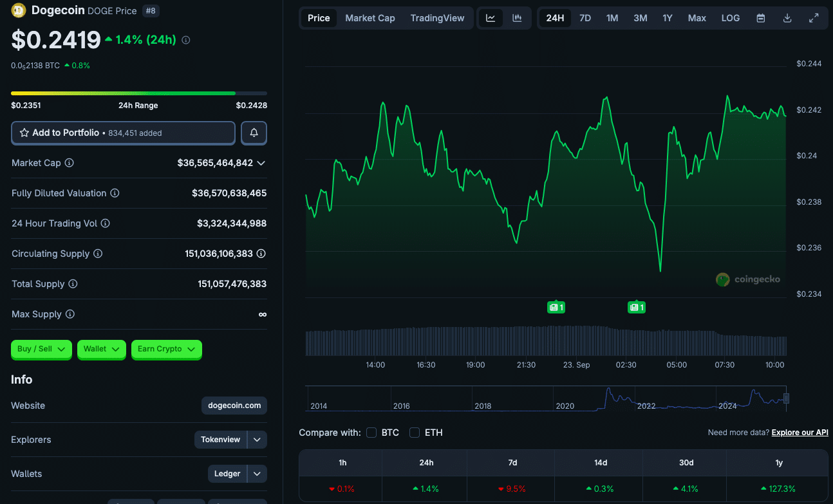Image resolution: width=833 pixels, height=504 pixels.
Task: Click the price alert bell icon
Action: coord(254,133)
